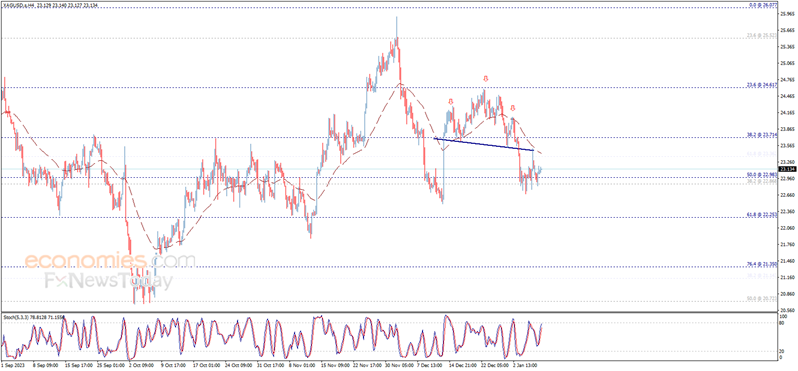Click the right shoulder red marker icon

(512, 108)
